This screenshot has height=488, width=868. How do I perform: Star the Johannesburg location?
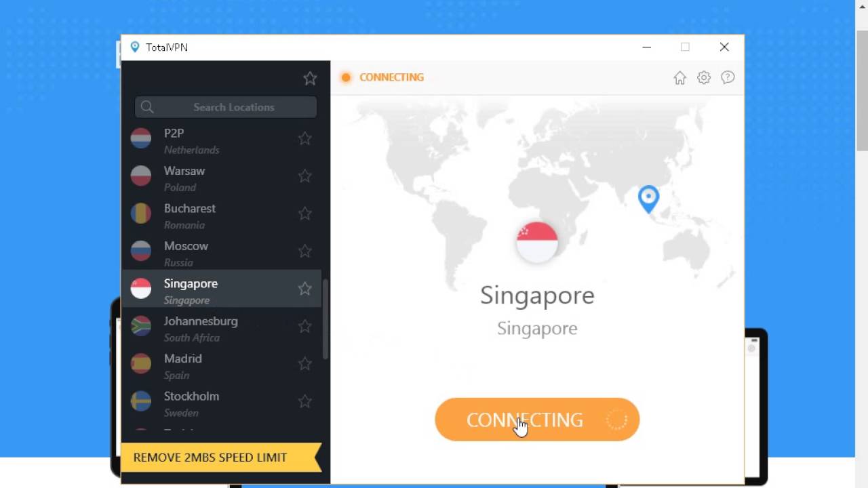click(305, 327)
